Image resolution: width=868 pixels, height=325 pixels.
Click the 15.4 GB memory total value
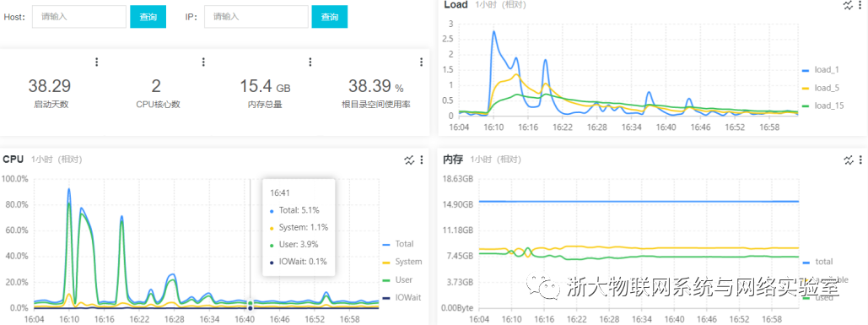265,86
